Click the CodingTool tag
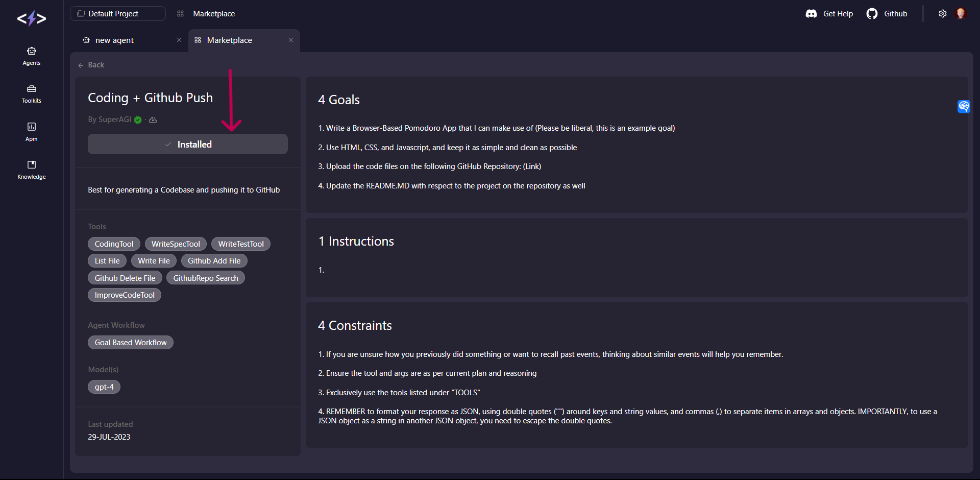Image resolution: width=980 pixels, height=480 pixels. coord(114,244)
